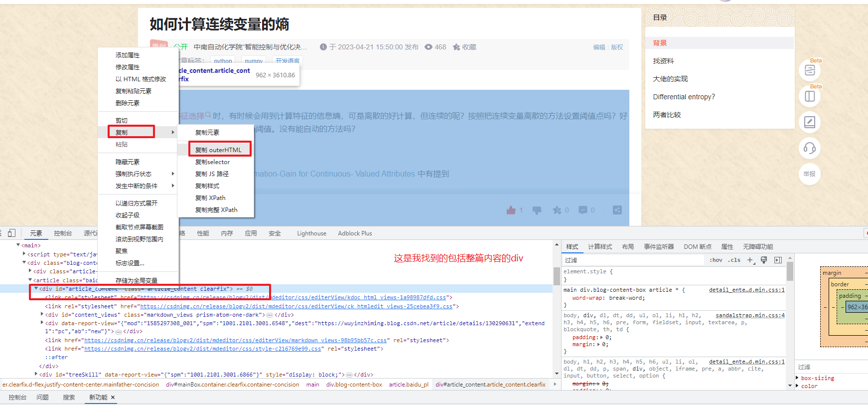868x405 pixels.
Task: Expand the div id="content_views" node
Action: click(x=42, y=314)
